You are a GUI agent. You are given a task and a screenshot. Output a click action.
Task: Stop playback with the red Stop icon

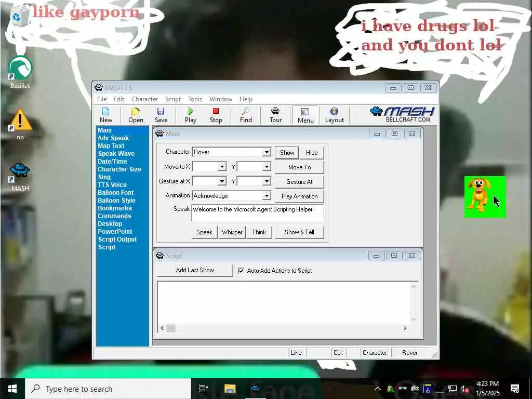tap(216, 115)
